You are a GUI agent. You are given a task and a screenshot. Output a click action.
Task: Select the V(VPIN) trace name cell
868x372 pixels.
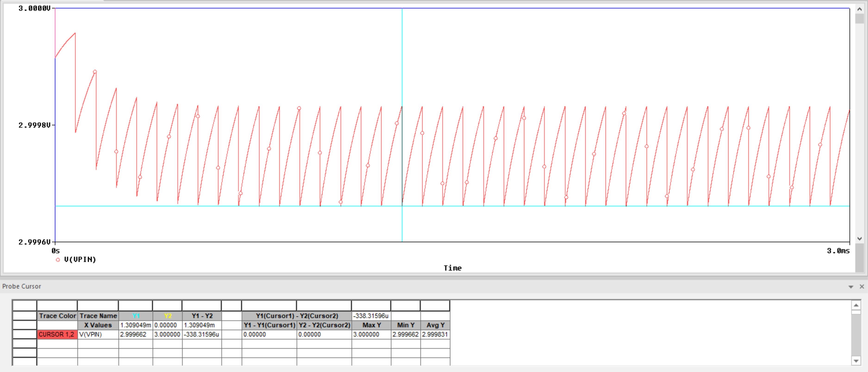click(x=98, y=334)
